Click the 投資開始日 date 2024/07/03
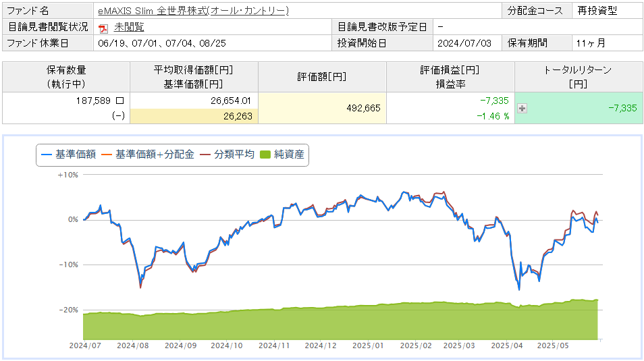Viewport: 644px width, 361px height. pos(464,43)
